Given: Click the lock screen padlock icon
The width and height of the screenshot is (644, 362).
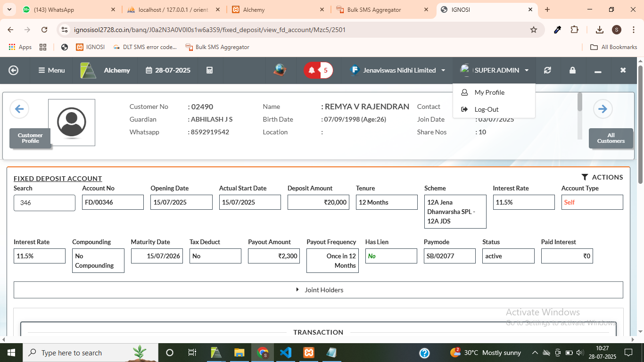Looking at the screenshot, I should (572, 70).
